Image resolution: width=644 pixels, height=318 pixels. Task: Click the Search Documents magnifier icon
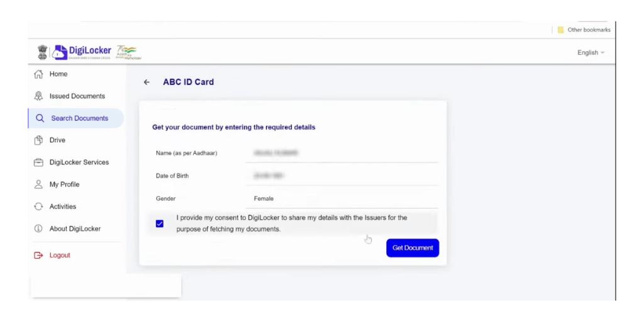click(x=40, y=118)
